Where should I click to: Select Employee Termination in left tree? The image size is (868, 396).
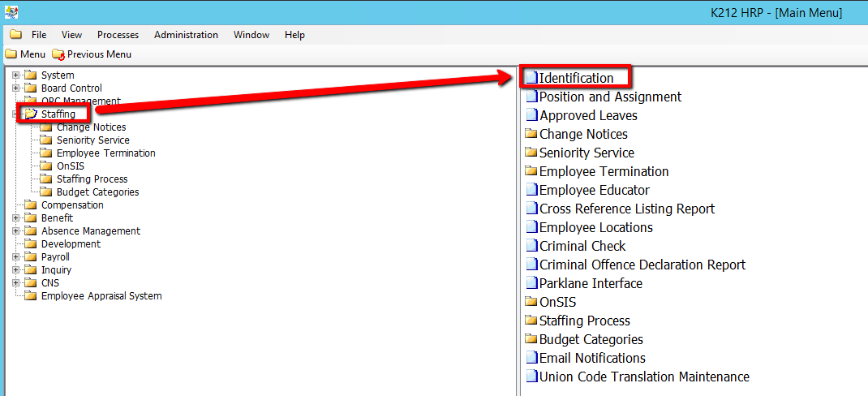(x=105, y=153)
